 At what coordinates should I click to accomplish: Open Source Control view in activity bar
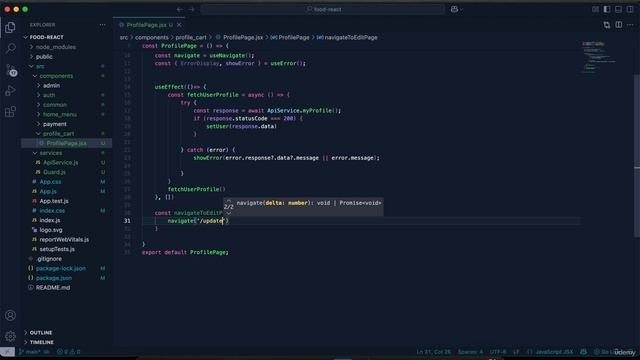tap(11, 70)
